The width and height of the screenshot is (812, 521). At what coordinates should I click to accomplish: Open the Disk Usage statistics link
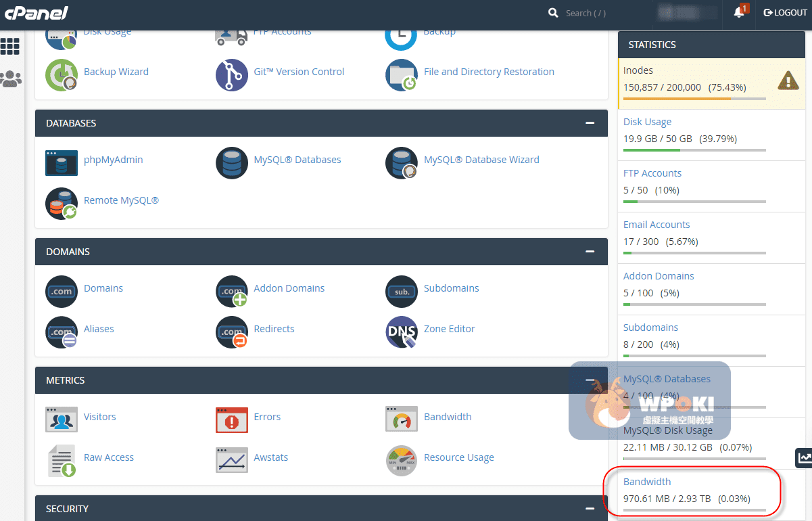[x=647, y=122]
